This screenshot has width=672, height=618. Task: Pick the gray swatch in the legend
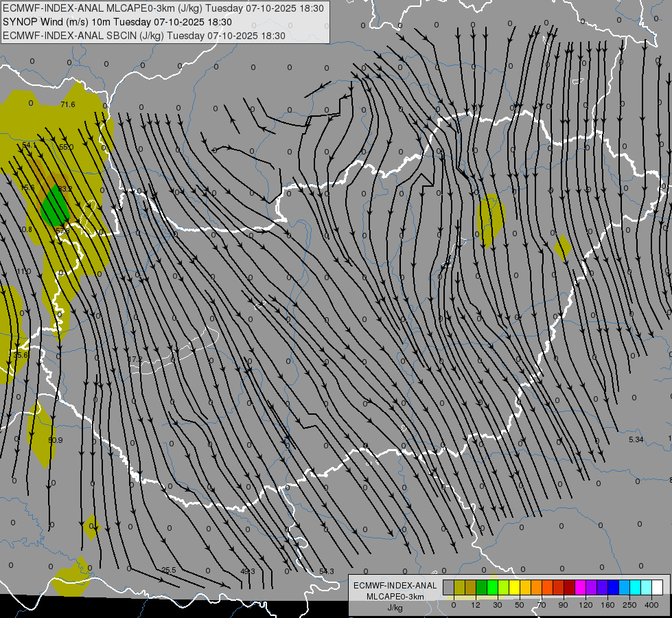click(x=448, y=587)
